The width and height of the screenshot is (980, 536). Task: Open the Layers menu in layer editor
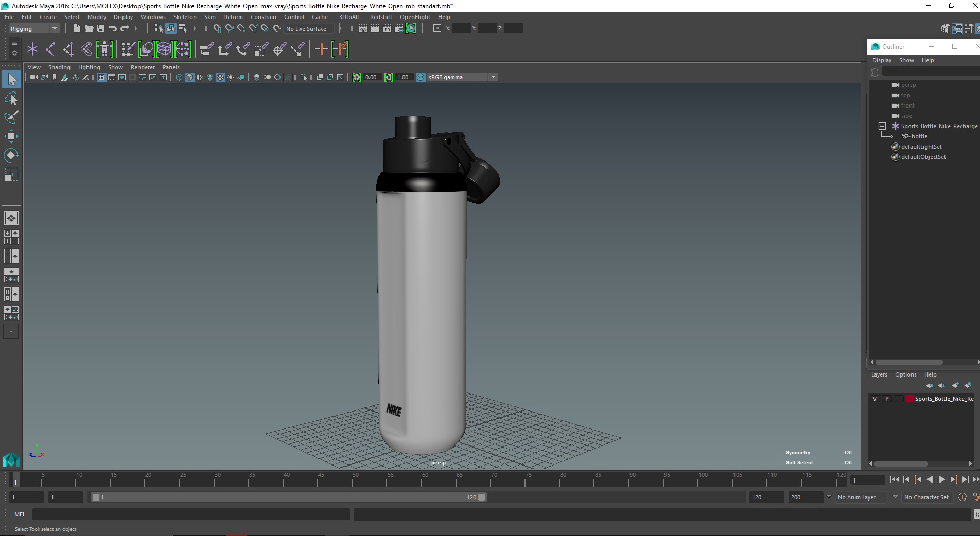pyautogui.click(x=879, y=374)
